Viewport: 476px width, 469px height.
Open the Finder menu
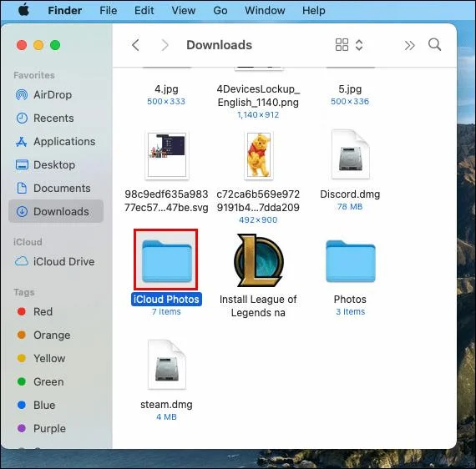(x=64, y=11)
